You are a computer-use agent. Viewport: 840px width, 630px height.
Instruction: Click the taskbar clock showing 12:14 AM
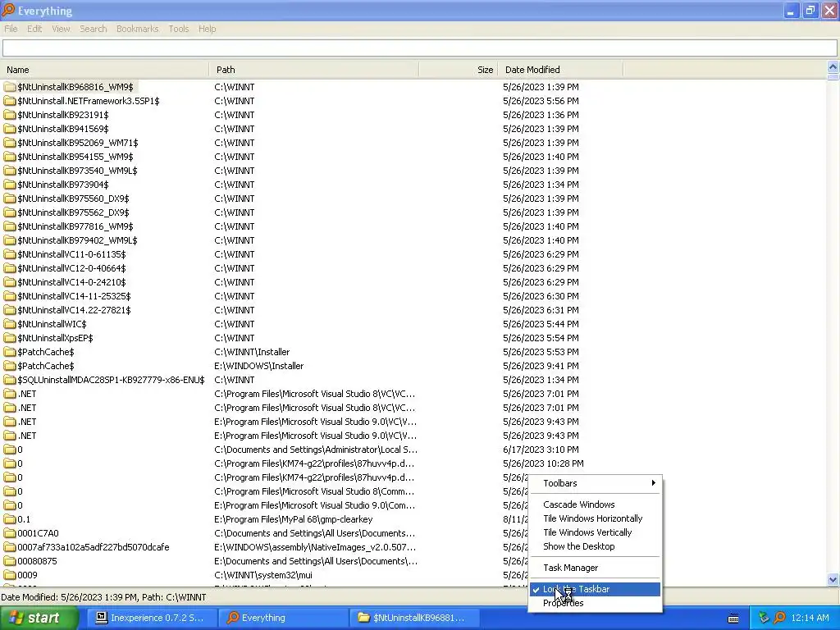coord(810,618)
